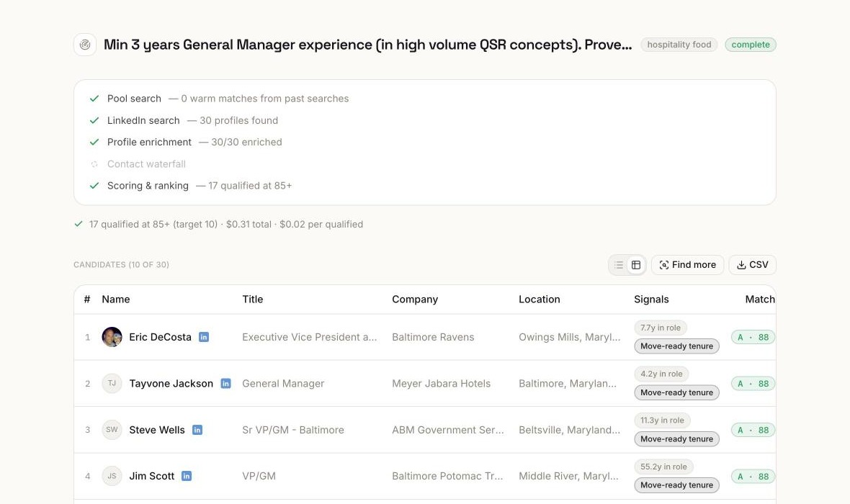Click the TJ avatar for Tayvone Jackson

[112, 384]
